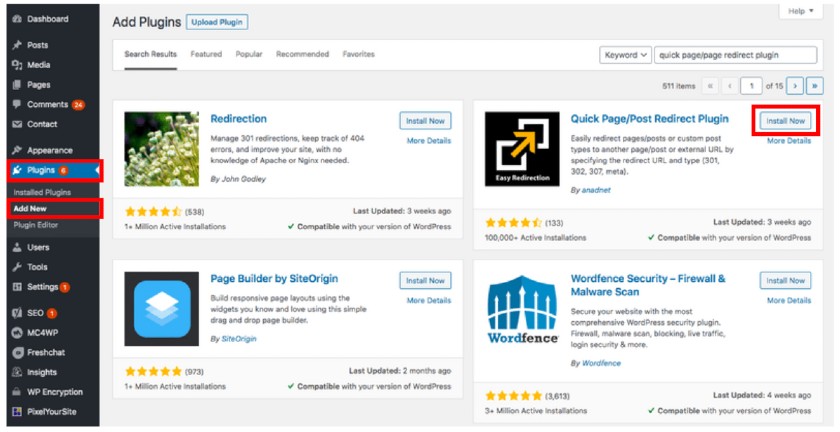840x432 pixels.
Task: Click the Freshchat icon in the sidebar
Action: 17,353
